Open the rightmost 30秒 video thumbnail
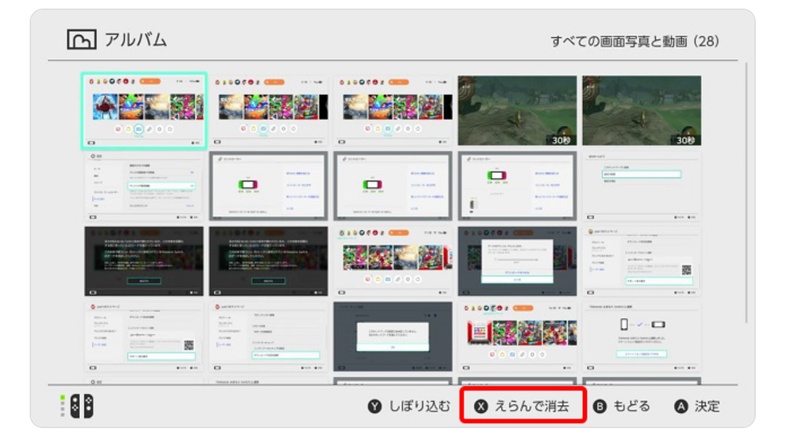The width and height of the screenshot is (800, 438). 642,111
